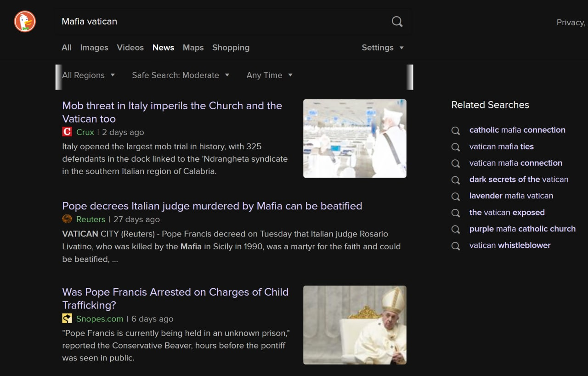This screenshot has height=376, width=588.
Task: Click search icon beside 'vatican mafia connection'
Action: click(456, 163)
